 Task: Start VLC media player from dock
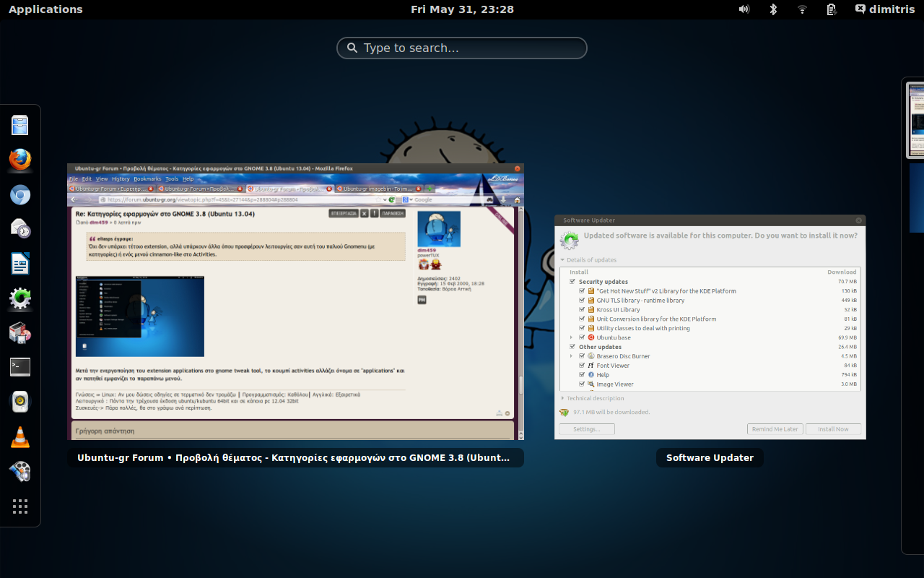click(20, 437)
